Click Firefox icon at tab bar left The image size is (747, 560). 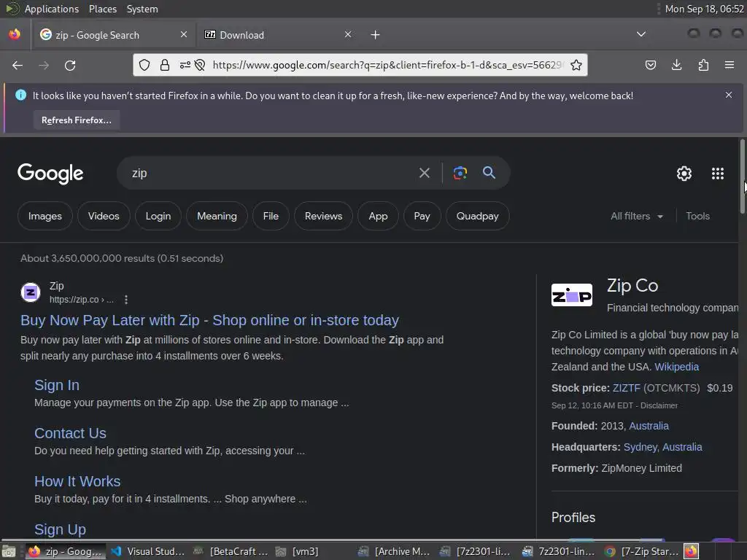click(15, 34)
